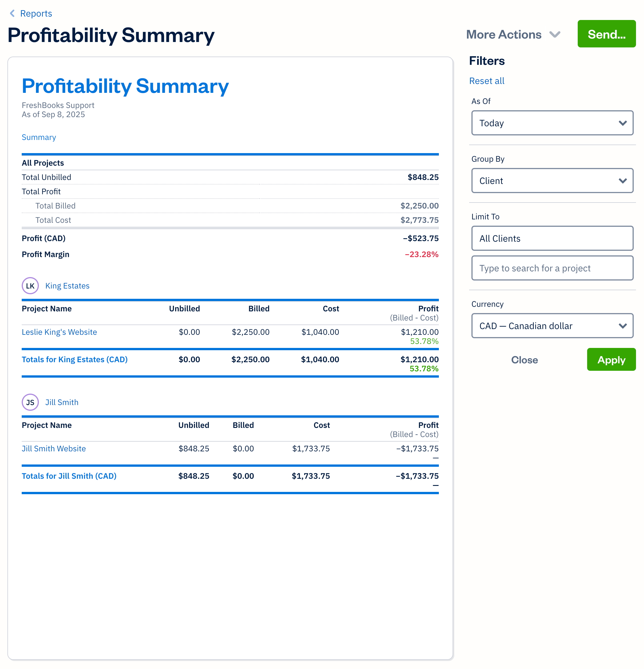
Task: Click the green Send... button
Action: pos(607,34)
